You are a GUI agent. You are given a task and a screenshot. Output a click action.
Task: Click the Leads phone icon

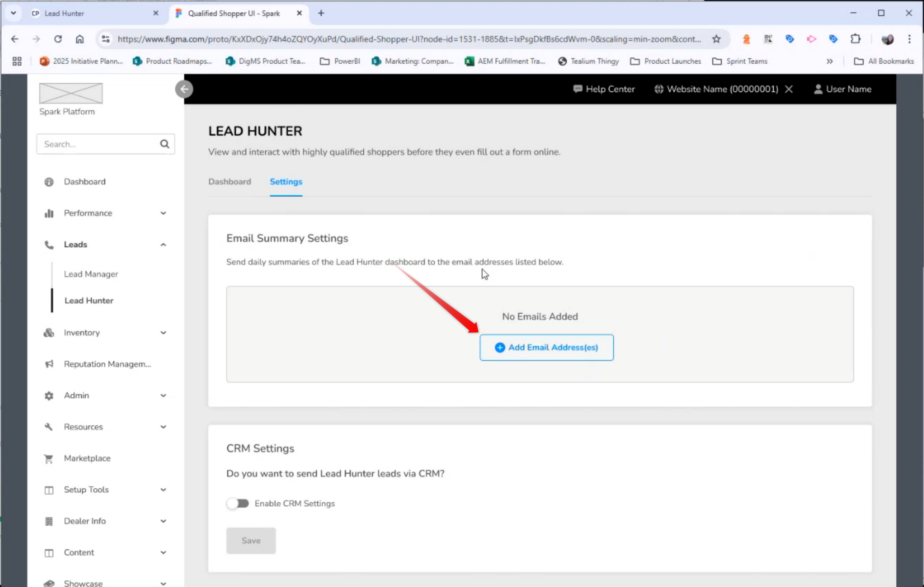pyautogui.click(x=49, y=244)
